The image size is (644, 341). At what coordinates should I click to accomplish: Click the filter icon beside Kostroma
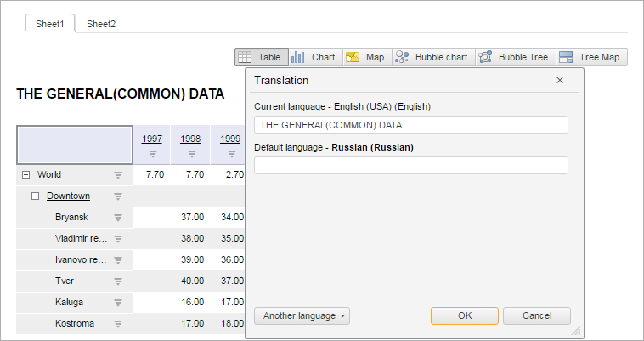click(119, 324)
